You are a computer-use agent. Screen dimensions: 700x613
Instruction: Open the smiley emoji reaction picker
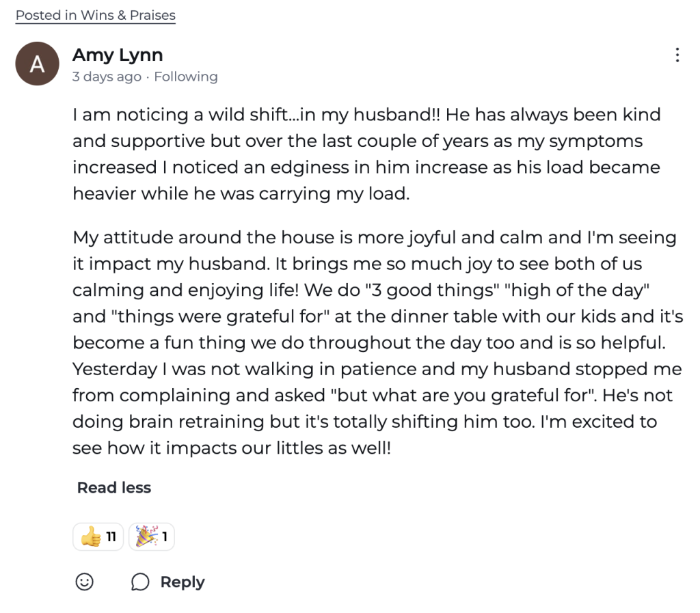click(84, 582)
